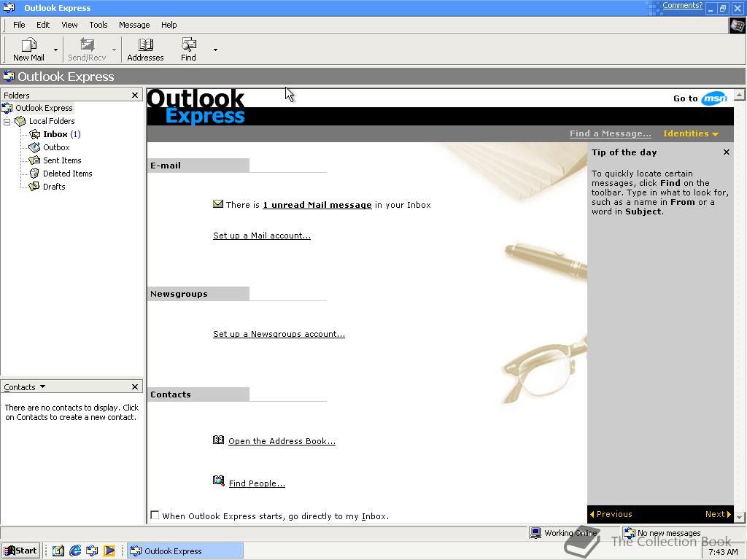Click the Outlook Express taskbar button
The image size is (747, 560).
pyautogui.click(x=185, y=551)
